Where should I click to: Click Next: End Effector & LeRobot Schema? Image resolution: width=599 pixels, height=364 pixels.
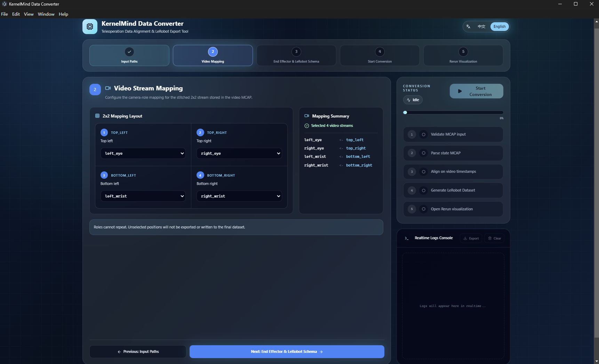(287, 351)
